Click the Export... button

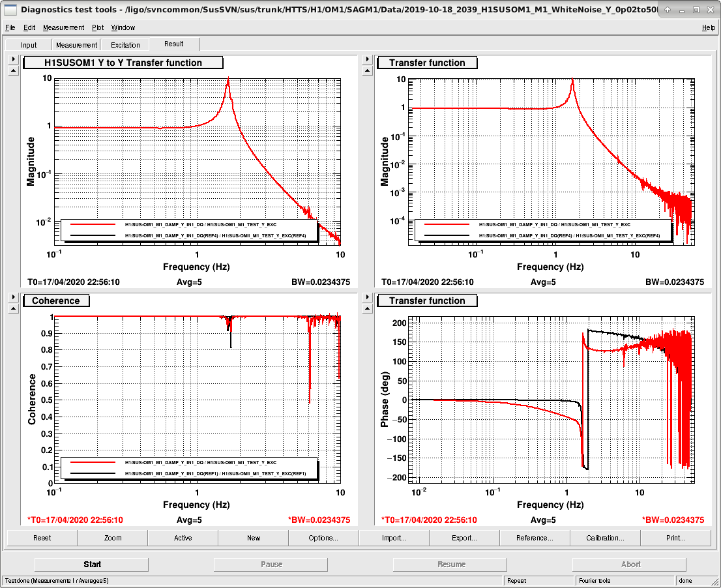pos(464,538)
